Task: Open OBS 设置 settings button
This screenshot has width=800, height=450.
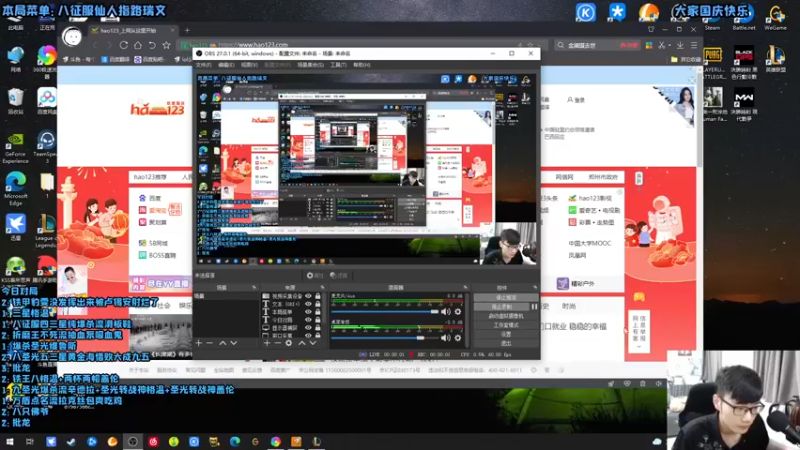Action: coord(506,334)
